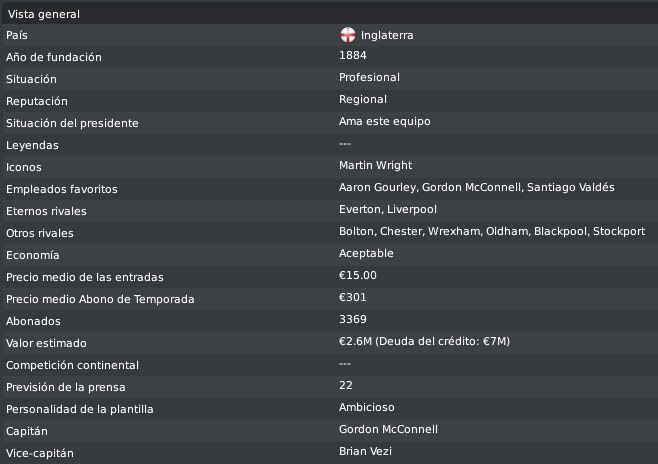Viewport: 658px width, 464px height.
Task: Click Chester in Otros rivales
Action: coord(402,231)
